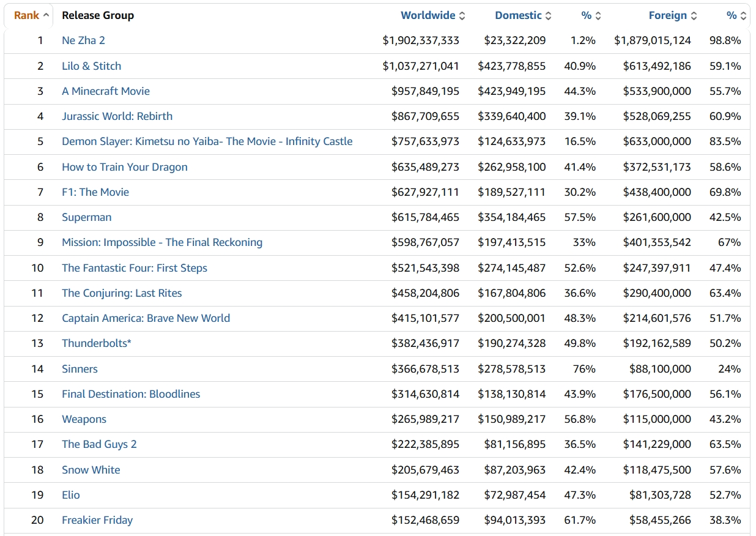The image size is (756, 536).
Task: Open Lilo & Stitch movie page
Action: click(91, 66)
